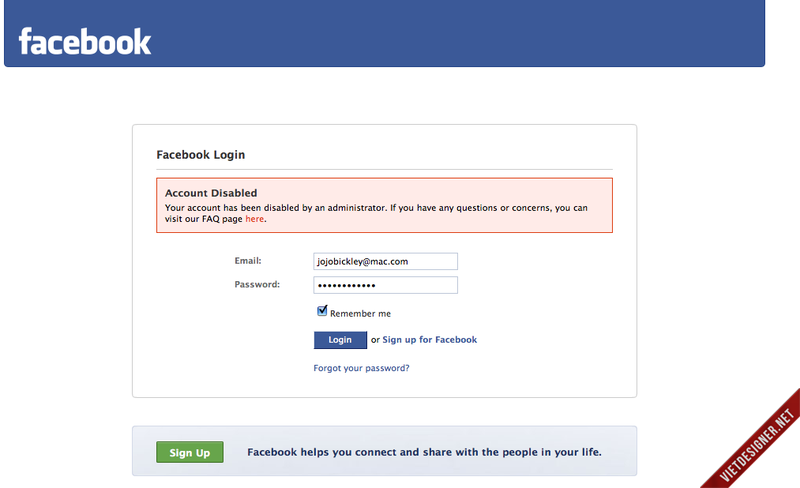This screenshot has height=488, width=800.
Task: Click the blue Login button
Action: coord(340,340)
